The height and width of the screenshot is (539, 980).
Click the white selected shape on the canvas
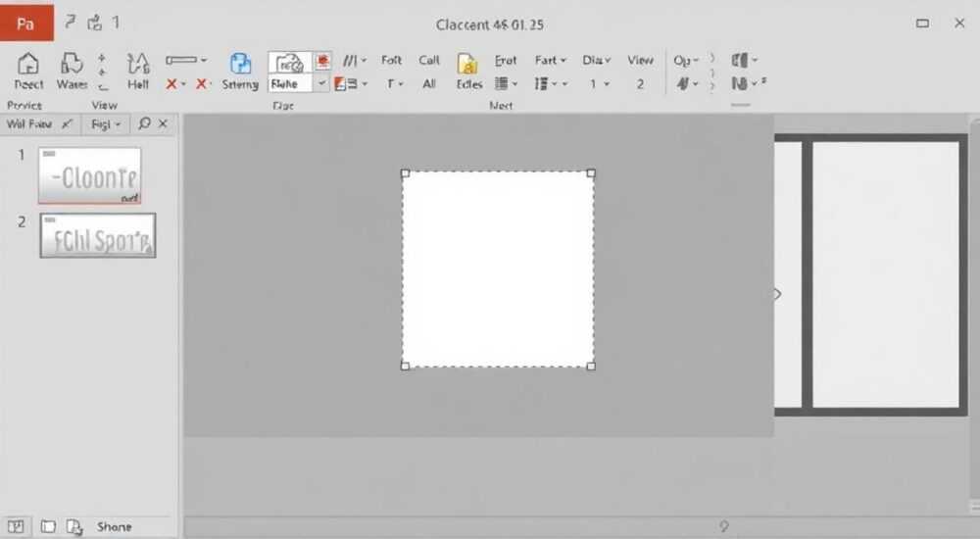498,269
